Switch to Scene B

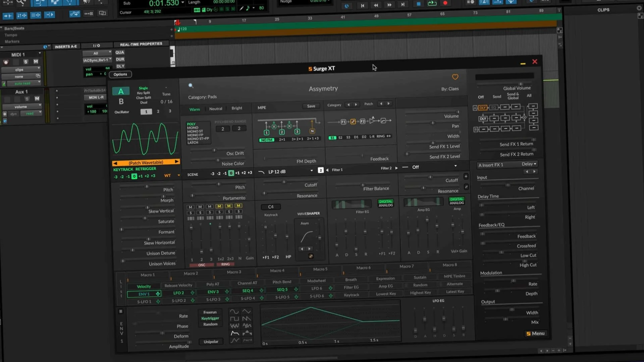[x=121, y=102]
